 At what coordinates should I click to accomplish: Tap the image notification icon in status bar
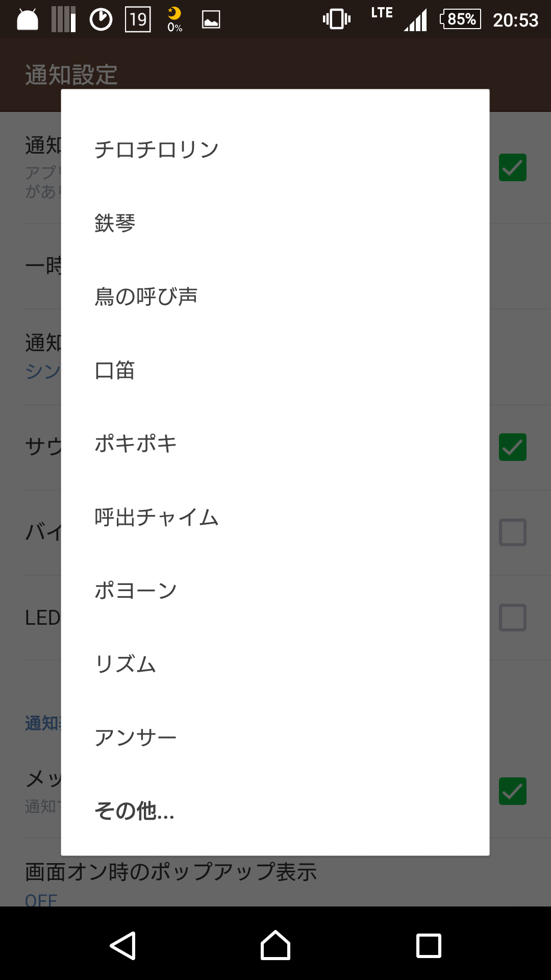[x=211, y=19]
